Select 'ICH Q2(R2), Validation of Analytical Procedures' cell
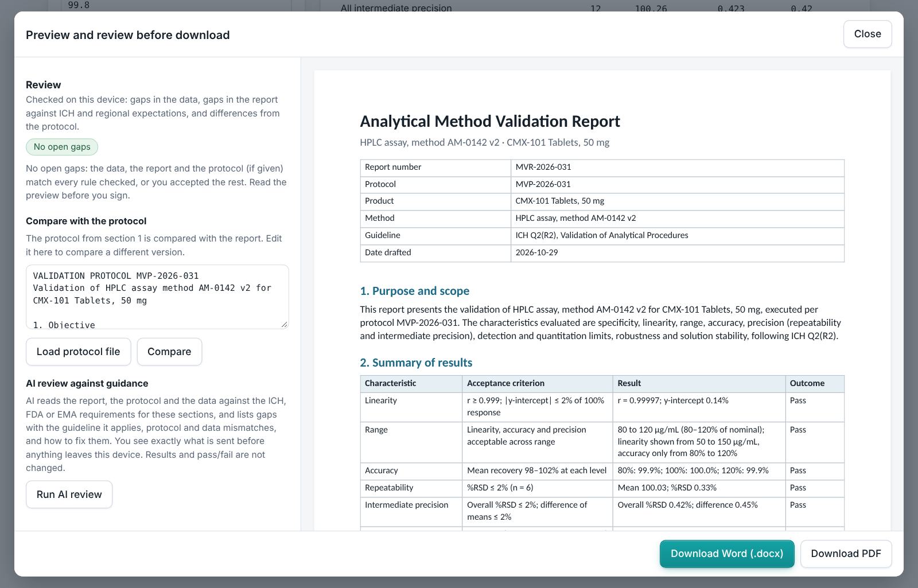Image resolution: width=918 pixels, height=588 pixels. tap(678, 236)
